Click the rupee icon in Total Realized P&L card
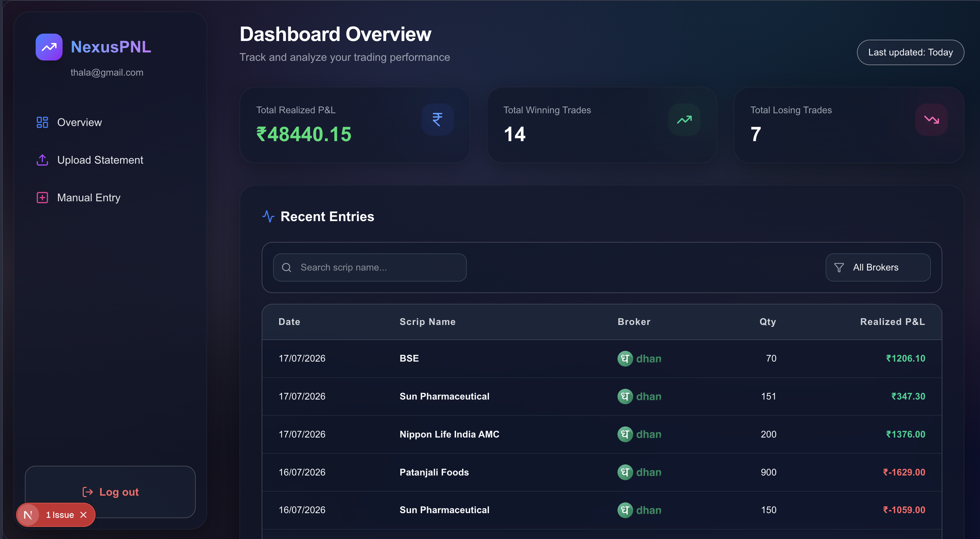Screen dimensions: 980x539 (x=438, y=120)
